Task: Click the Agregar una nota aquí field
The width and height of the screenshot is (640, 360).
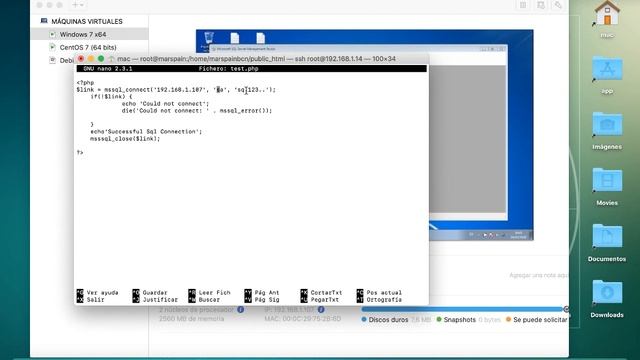Action: pos(538,276)
